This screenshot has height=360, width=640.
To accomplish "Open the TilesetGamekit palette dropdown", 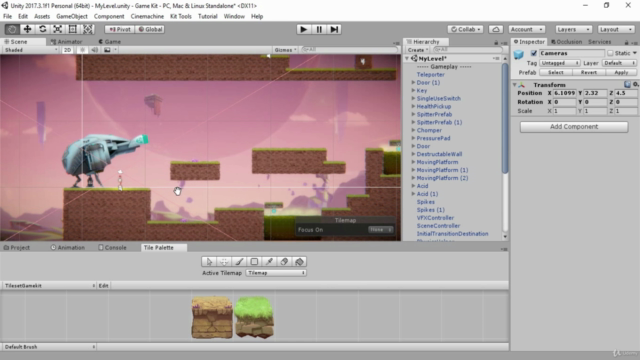I will tap(49, 286).
